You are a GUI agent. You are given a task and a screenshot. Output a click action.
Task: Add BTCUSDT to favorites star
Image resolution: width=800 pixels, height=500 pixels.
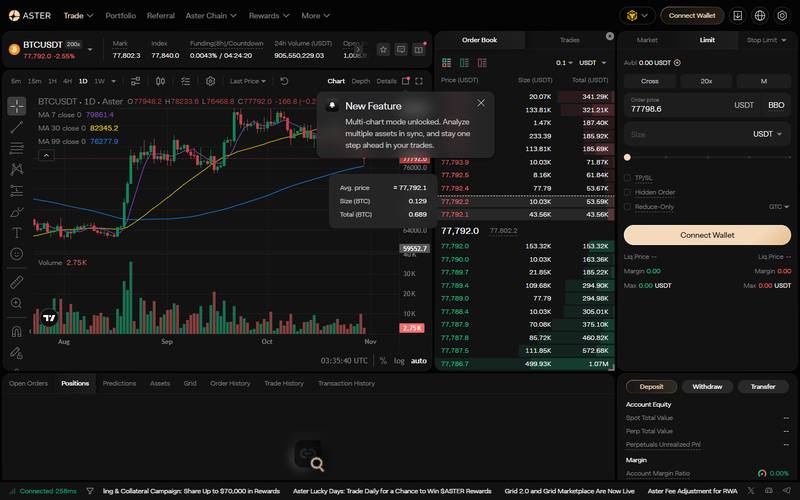pyautogui.click(x=383, y=49)
